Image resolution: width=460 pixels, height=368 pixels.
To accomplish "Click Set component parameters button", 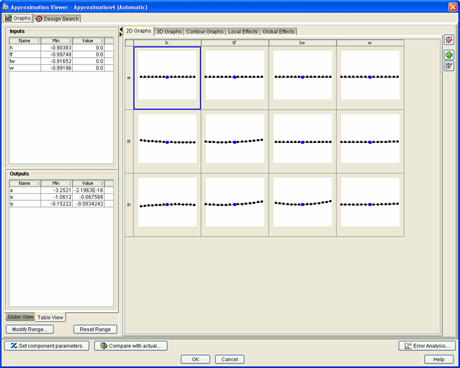I will tap(47, 346).
